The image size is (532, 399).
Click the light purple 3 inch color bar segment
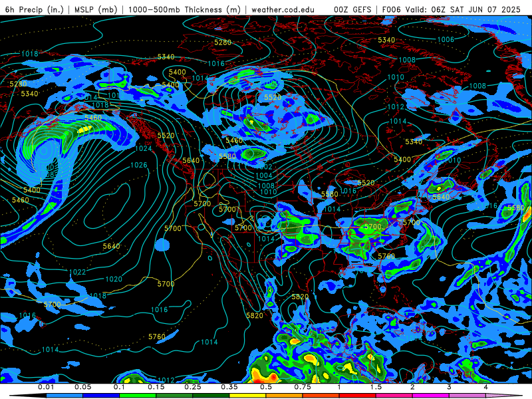pyautogui.click(x=467, y=396)
